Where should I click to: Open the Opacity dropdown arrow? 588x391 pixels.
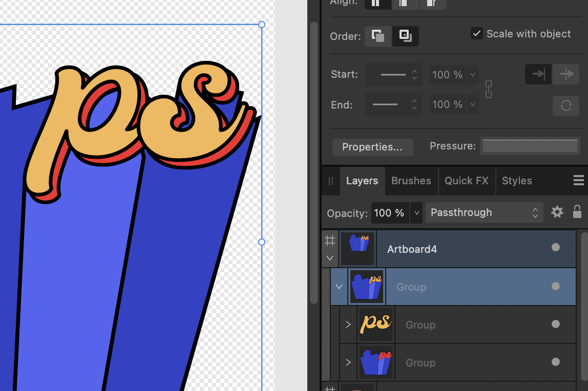pyautogui.click(x=416, y=213)
